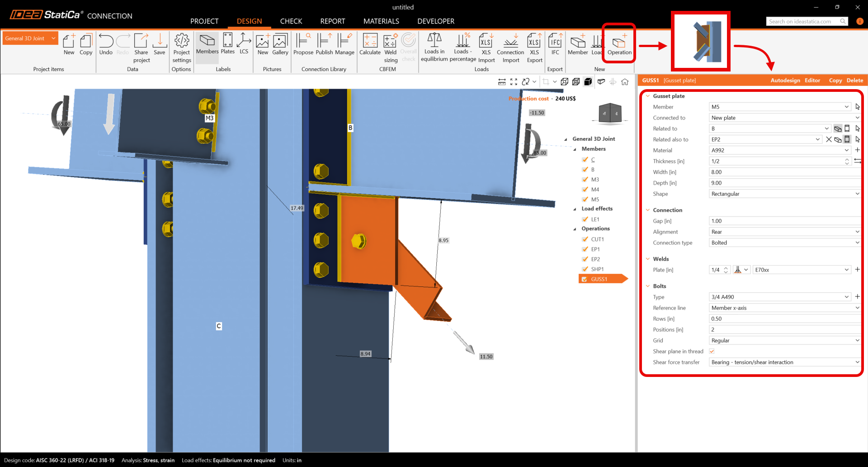Click the home view icon in viewport toolbar

click(x=625, y=82)
